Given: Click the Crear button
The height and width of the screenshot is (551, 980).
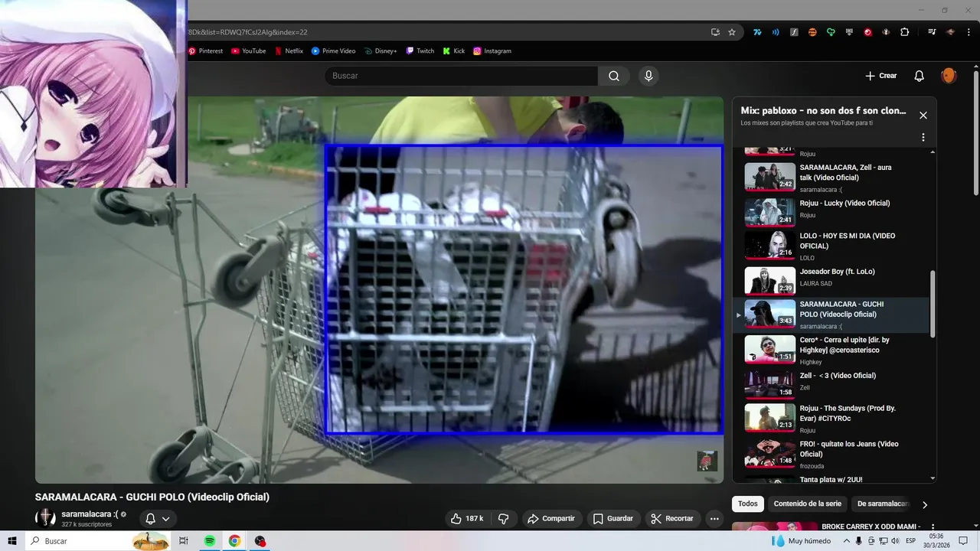Looking at the screenshot, I should [x=880, y=76].
